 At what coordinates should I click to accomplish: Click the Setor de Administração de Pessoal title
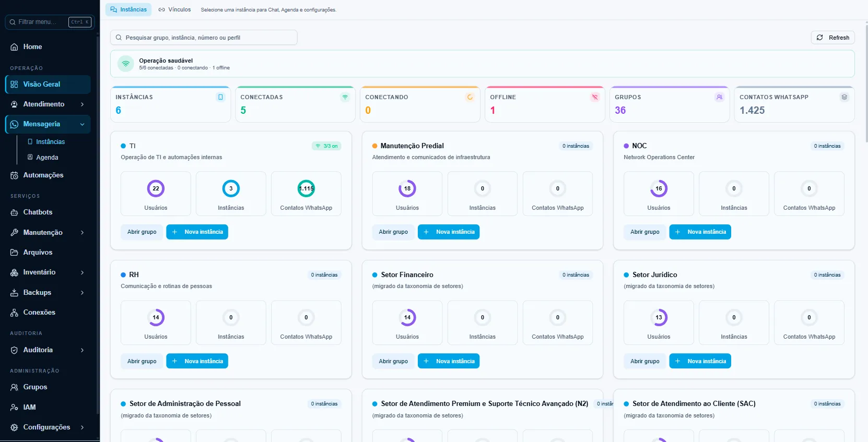tap(185, 404)
